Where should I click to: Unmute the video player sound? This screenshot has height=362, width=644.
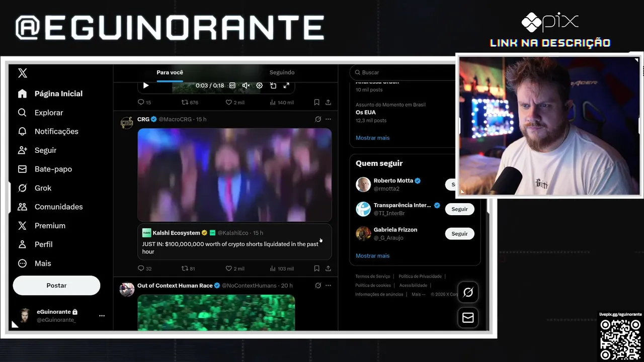(x=246, y=85)
